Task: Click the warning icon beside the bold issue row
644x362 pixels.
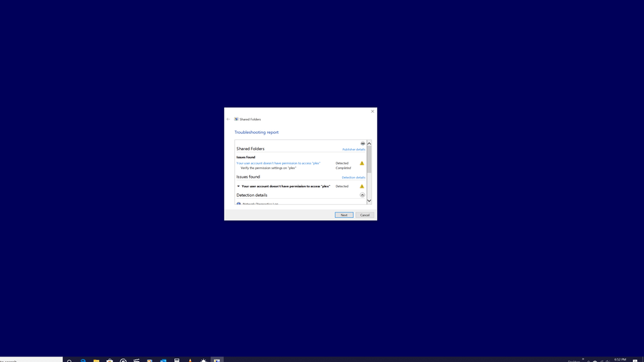Action: pyautogui.click(x=362, y=186)
